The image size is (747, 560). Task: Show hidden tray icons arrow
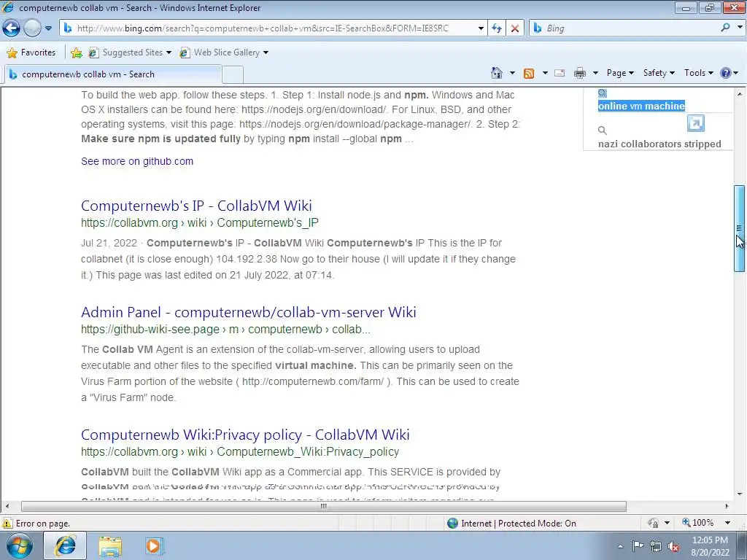pyautogui.click(x=620, y=546)
